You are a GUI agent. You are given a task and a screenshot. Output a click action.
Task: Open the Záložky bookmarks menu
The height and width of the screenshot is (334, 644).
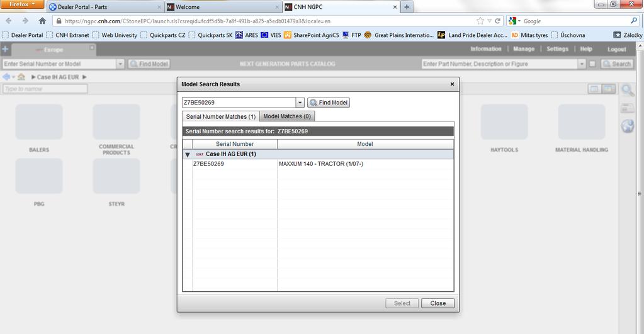coord(628,35)
